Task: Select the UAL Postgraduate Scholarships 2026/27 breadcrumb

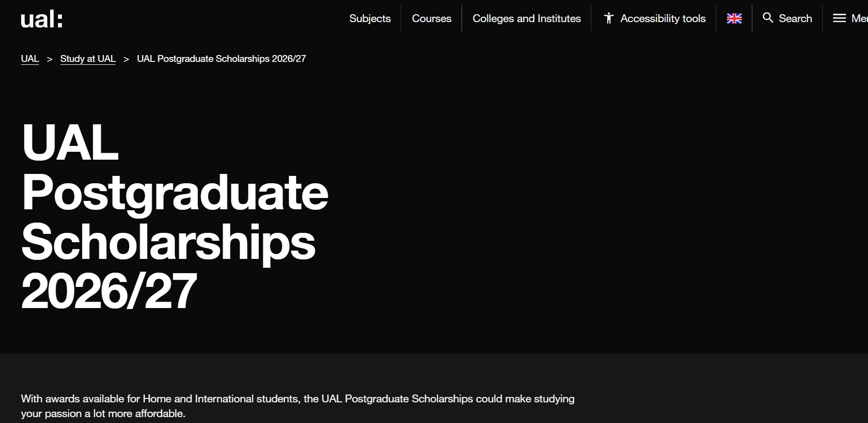Action: 221,58
